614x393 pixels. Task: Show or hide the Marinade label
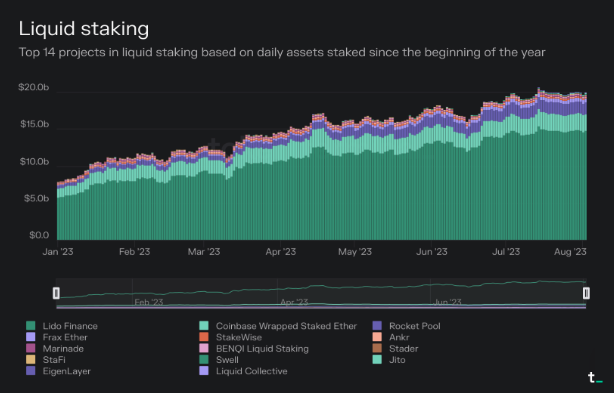tap(63, 349)
